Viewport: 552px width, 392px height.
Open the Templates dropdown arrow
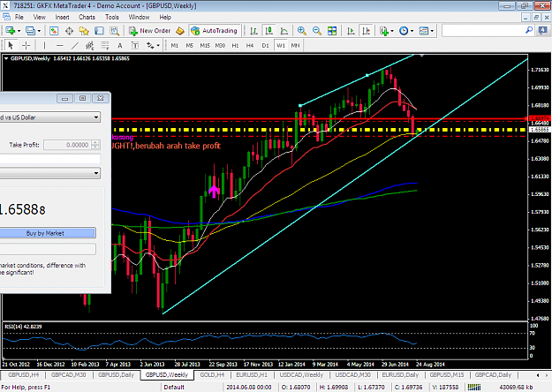click(432, 31)
